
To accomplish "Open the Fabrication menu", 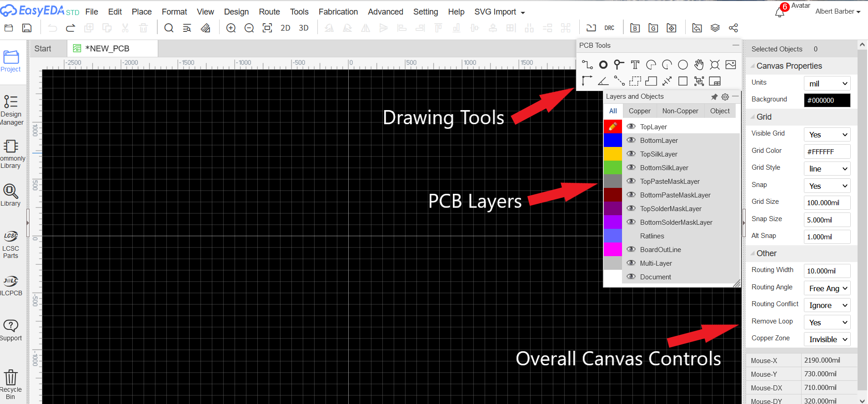I will (338, 12).
